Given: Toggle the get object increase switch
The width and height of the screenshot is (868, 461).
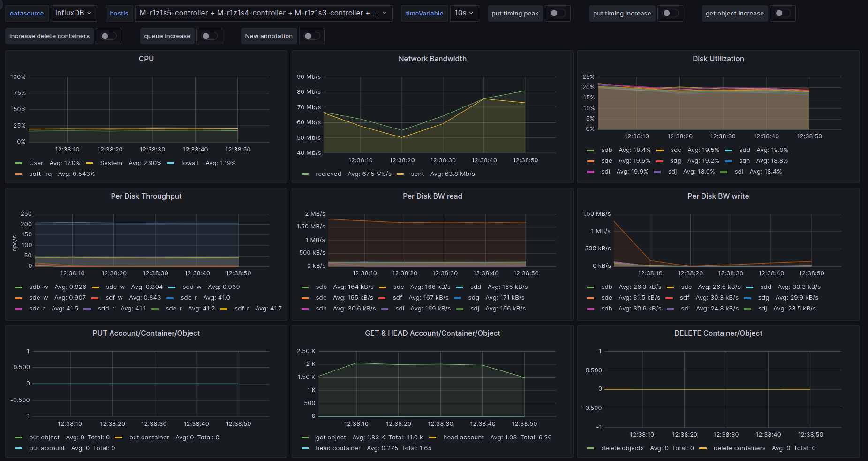Looking at the screenshot, I should tap(782, 13).
